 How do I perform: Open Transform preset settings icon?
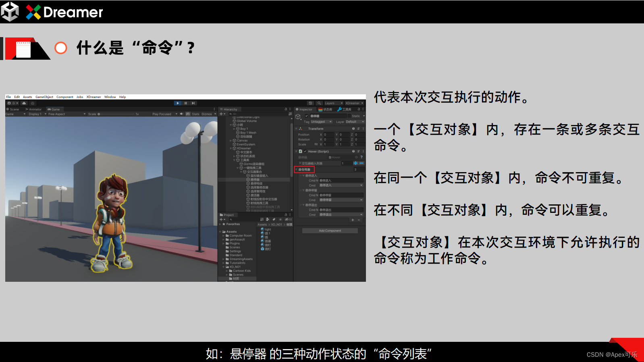(358, 129)
